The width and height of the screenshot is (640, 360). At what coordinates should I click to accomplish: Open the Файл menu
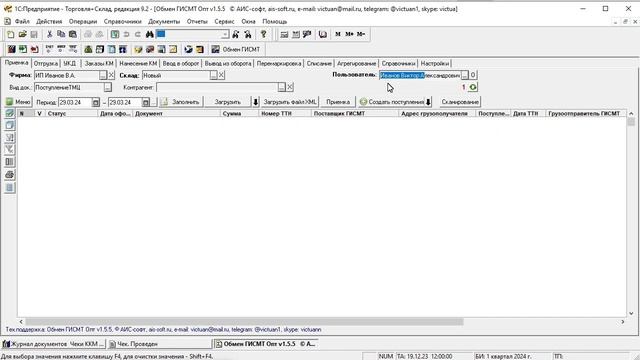coord(22,21)
